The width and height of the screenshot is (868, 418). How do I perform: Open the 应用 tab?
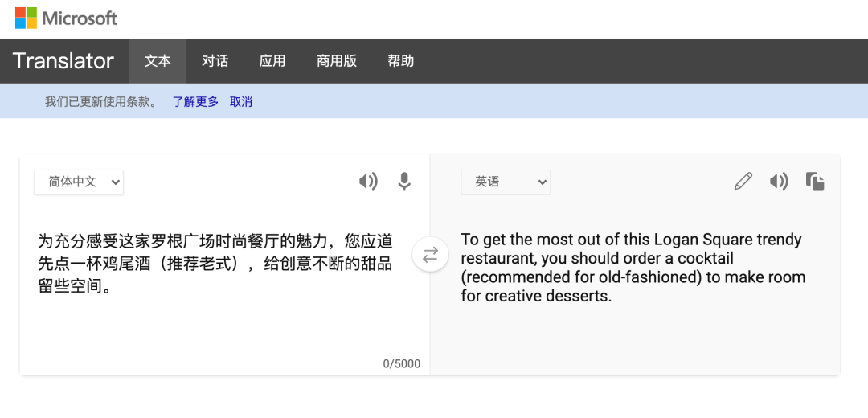coord(272,61)
